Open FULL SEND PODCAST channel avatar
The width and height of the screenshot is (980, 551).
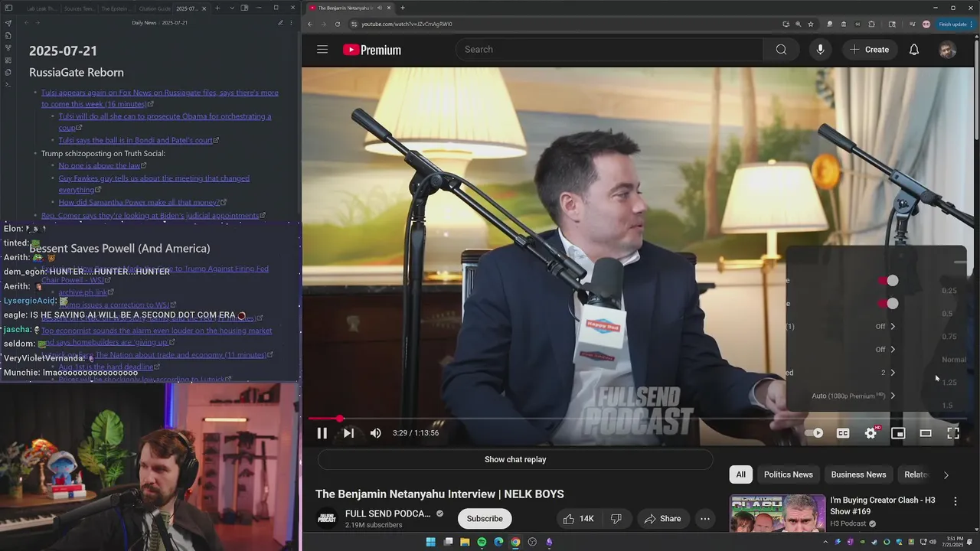[327, 519]
